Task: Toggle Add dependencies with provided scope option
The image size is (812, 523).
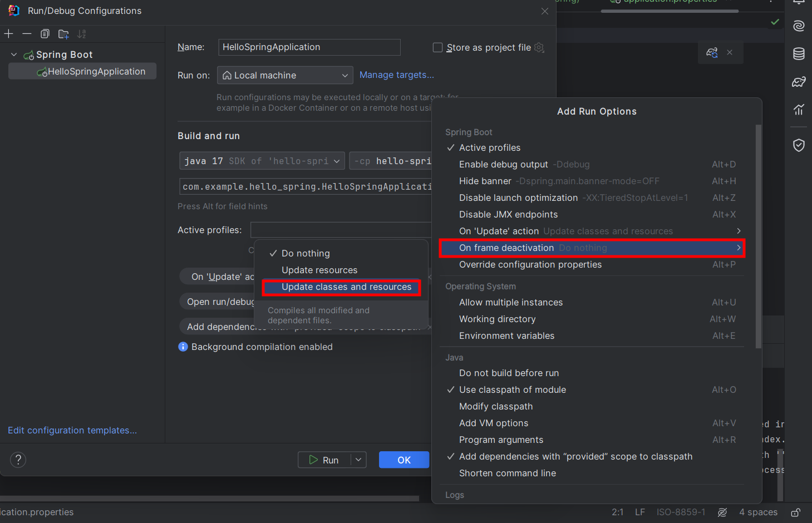Action: pyautogui.click(x=592, y=456)
